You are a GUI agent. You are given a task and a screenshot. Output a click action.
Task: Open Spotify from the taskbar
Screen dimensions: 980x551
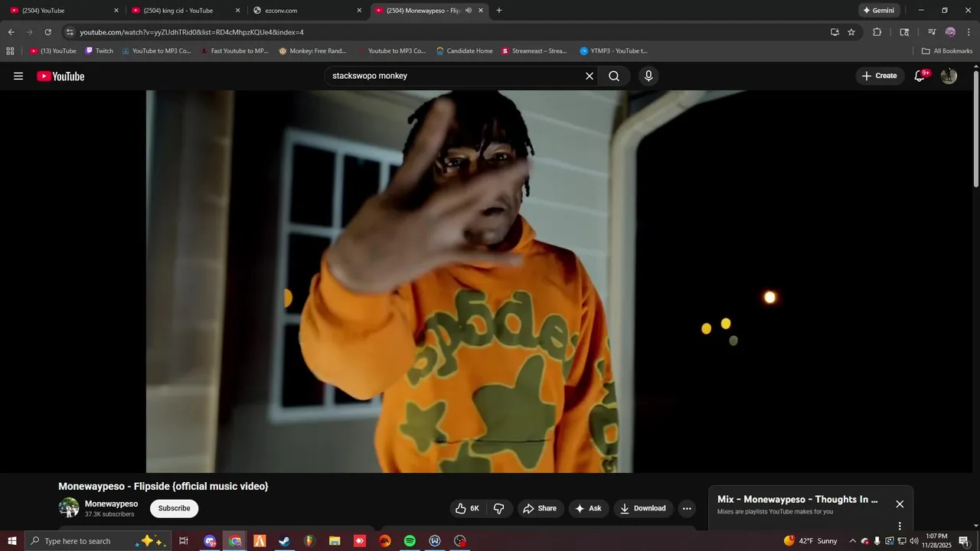[x=410, y=541]
